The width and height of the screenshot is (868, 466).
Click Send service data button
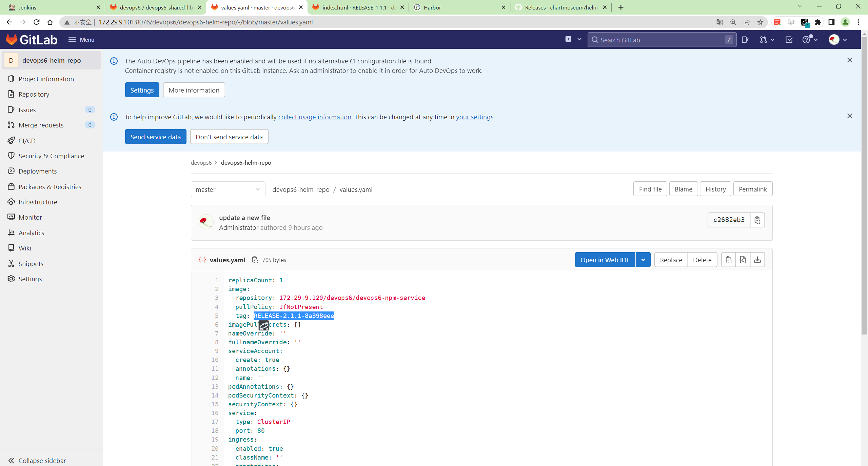pyautogui.click(x=156, y=137)
